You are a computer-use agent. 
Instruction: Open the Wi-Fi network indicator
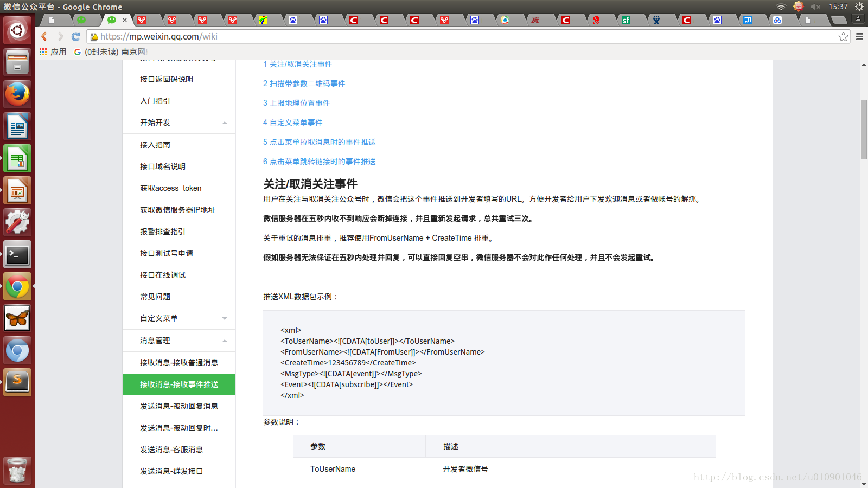pos(781,7)
